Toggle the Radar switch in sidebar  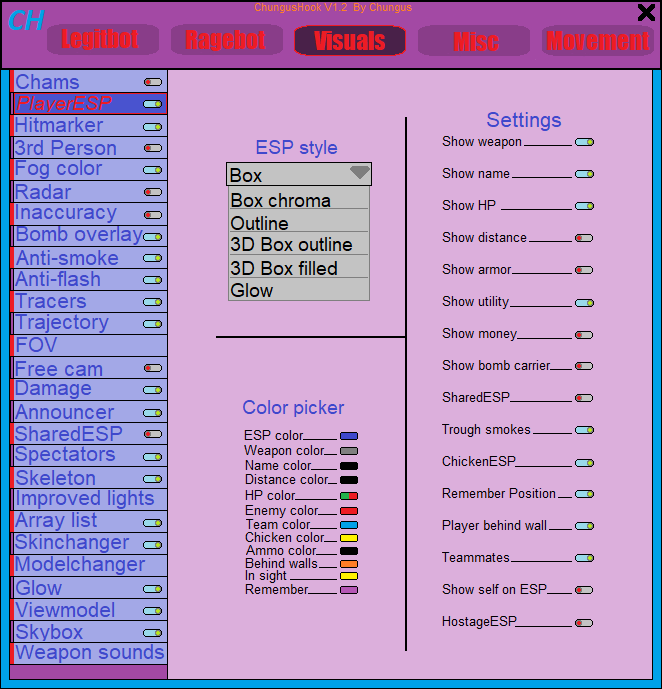point(152,192)
